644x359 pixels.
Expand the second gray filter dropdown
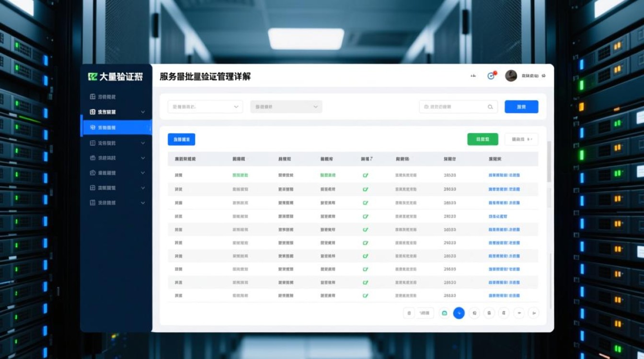click(x=286, y=107)
